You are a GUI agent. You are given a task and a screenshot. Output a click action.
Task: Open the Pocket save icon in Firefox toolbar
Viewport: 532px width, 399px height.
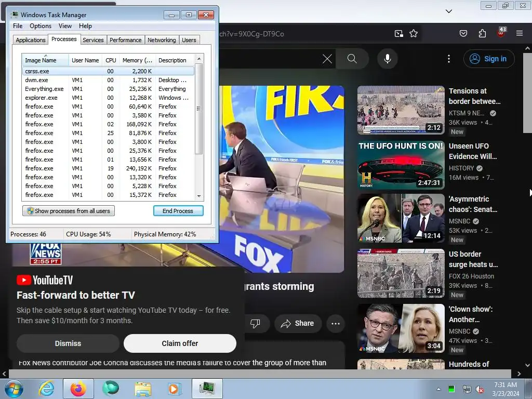(x=463, y=33)
